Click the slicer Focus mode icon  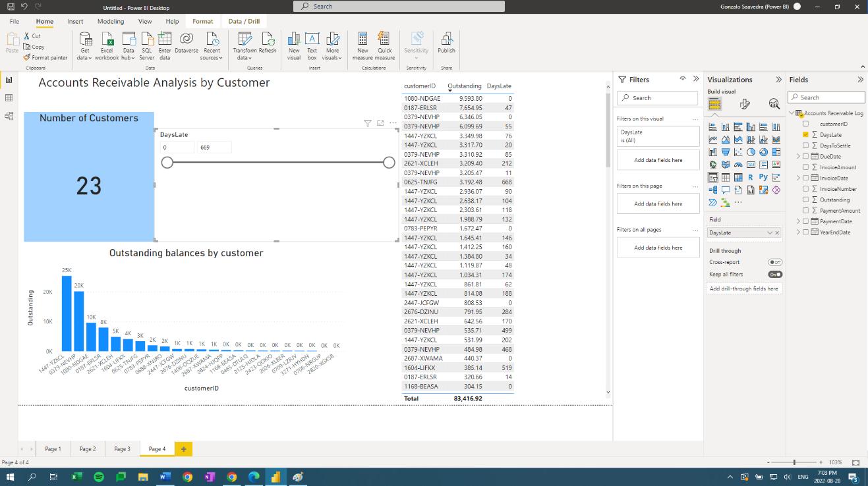[x=380, y=123]
